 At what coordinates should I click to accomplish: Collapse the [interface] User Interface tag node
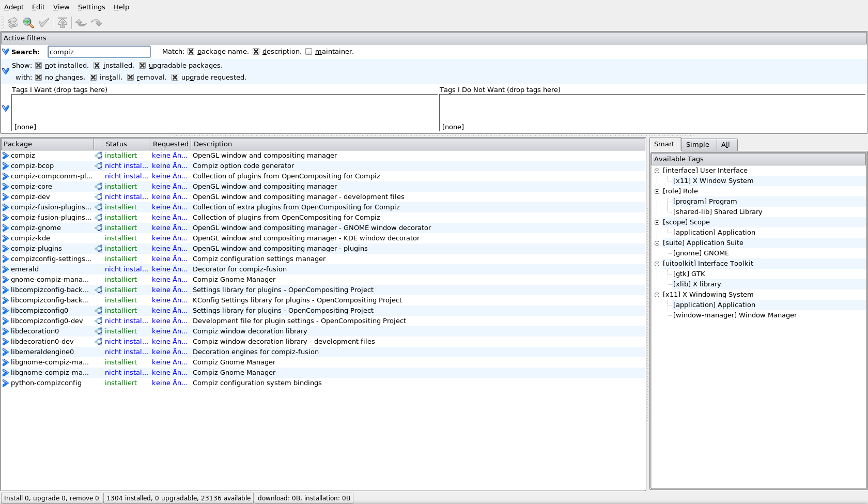tap(657, 171)
